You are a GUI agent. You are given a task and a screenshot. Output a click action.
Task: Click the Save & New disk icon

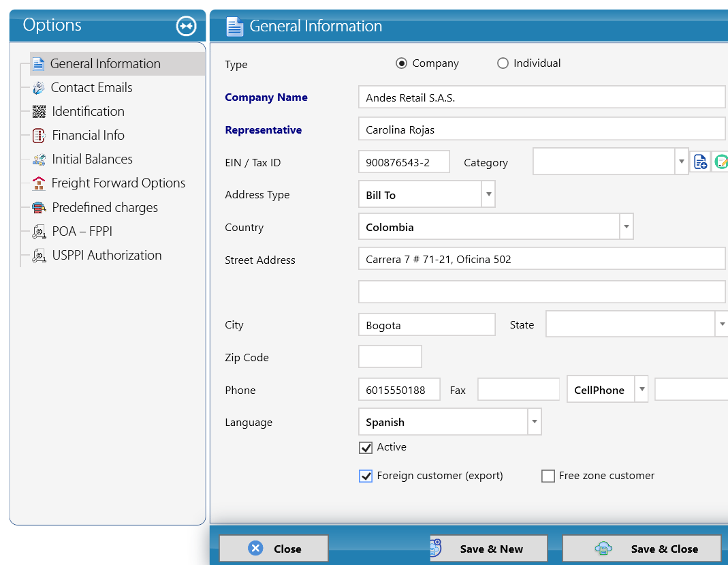coord(435,548)
